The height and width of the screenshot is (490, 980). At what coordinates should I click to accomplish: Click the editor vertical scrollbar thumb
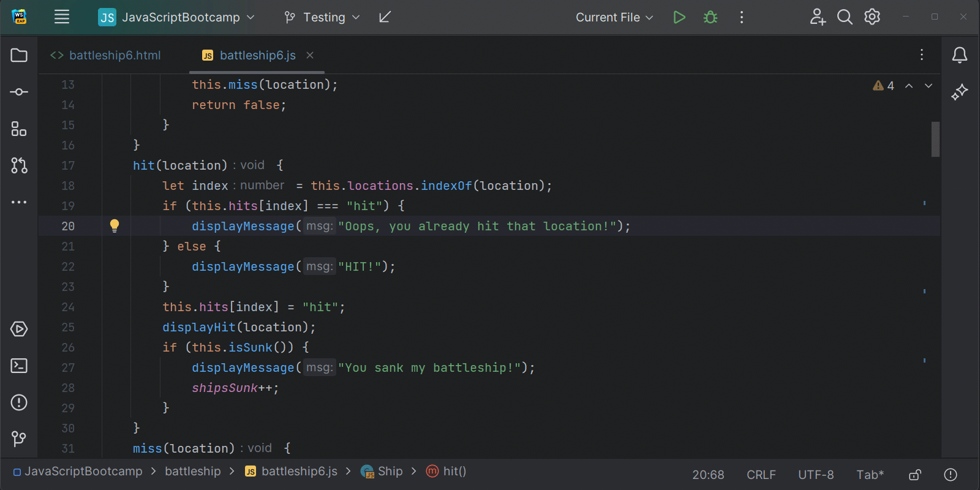click(935, 139)
